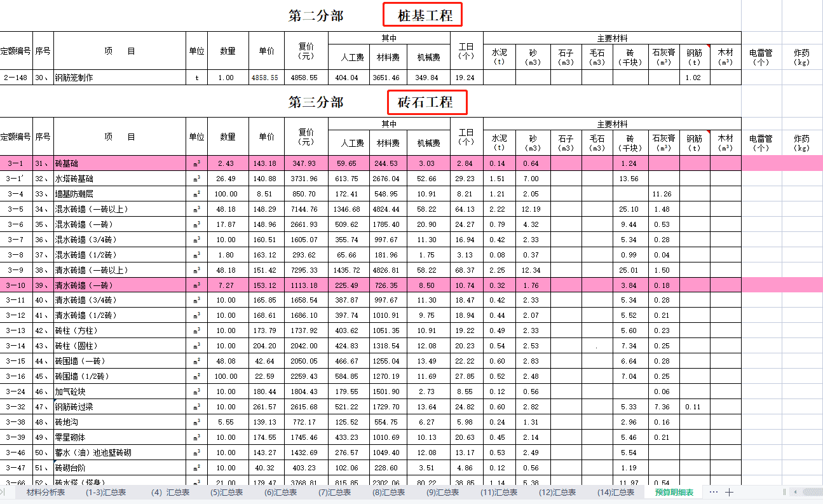Switch to the 材料分析表 sheet tab

point(45,493)
